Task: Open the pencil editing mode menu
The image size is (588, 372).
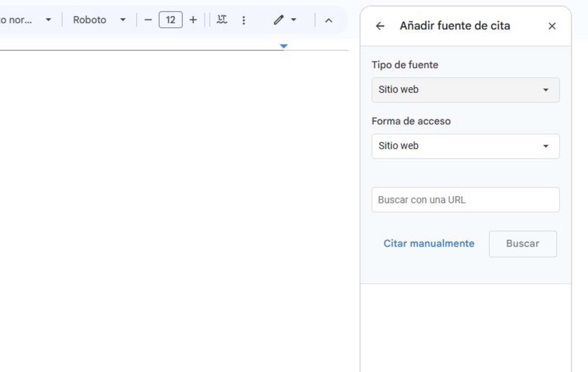Action: [285, 20]
